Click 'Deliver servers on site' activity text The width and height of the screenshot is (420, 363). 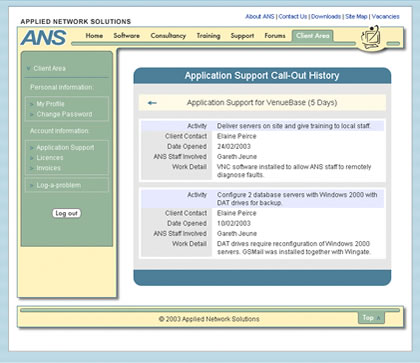[x=294, y=126]
